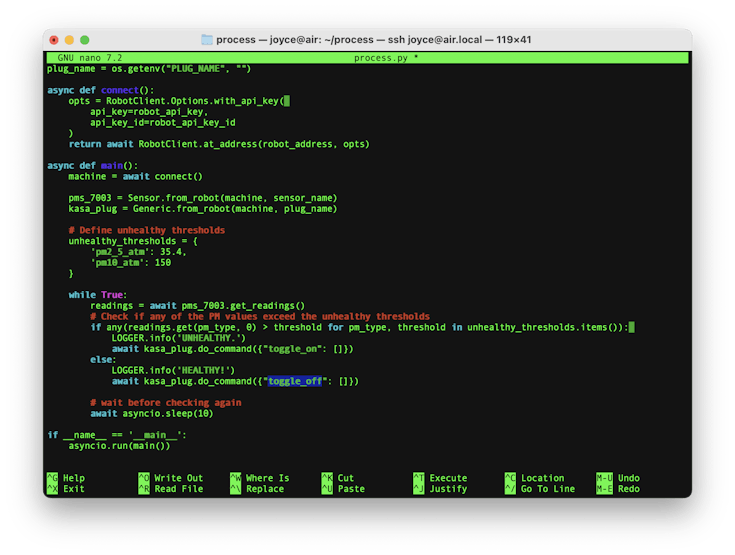Click the green full-screen window button
This screenshot has width=735, height=555.
click(85, 39)
